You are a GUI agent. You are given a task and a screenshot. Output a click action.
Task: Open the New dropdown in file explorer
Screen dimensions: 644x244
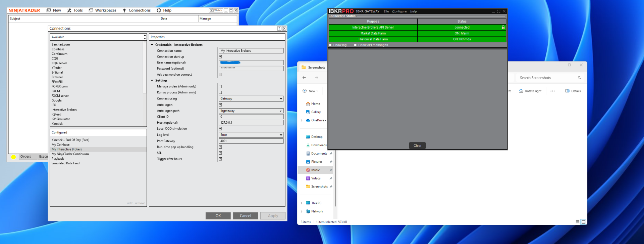[x=311, y=91]
